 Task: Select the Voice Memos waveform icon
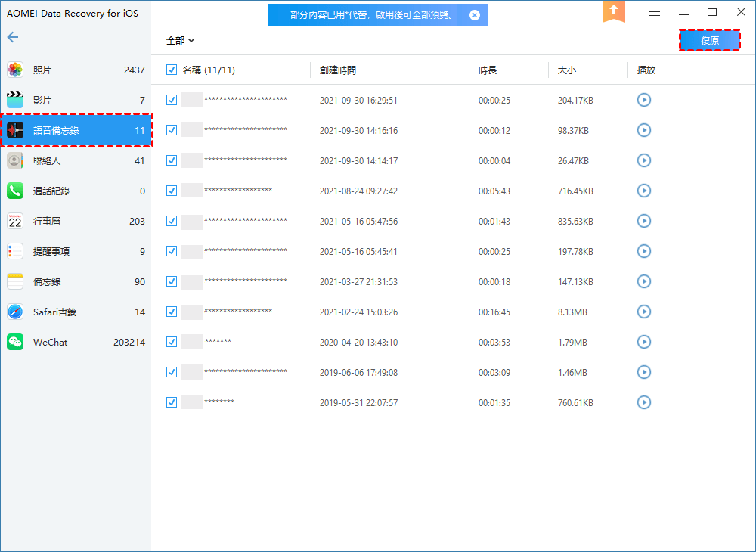(15, 130)
